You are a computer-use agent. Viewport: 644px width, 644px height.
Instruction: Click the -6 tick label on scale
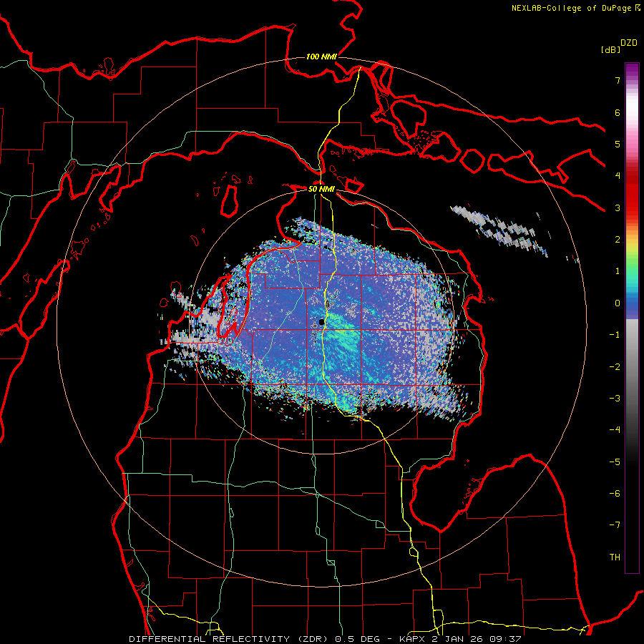click(615, 494)
